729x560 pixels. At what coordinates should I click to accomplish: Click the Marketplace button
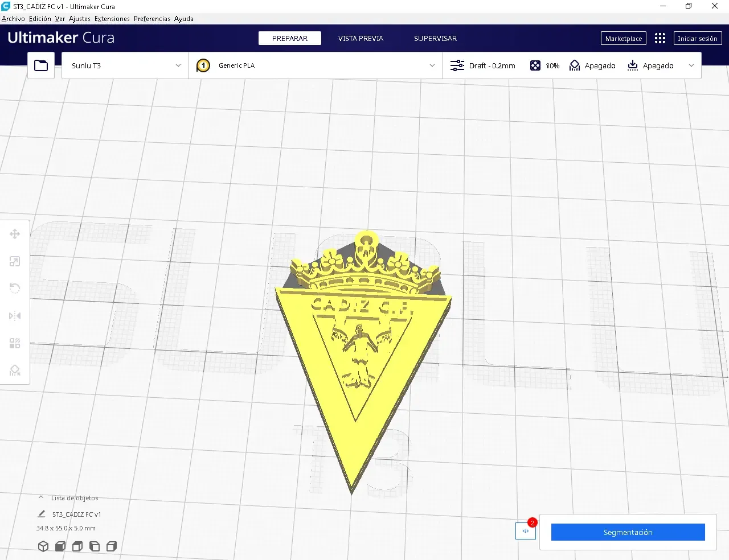[x=624, y=38]
